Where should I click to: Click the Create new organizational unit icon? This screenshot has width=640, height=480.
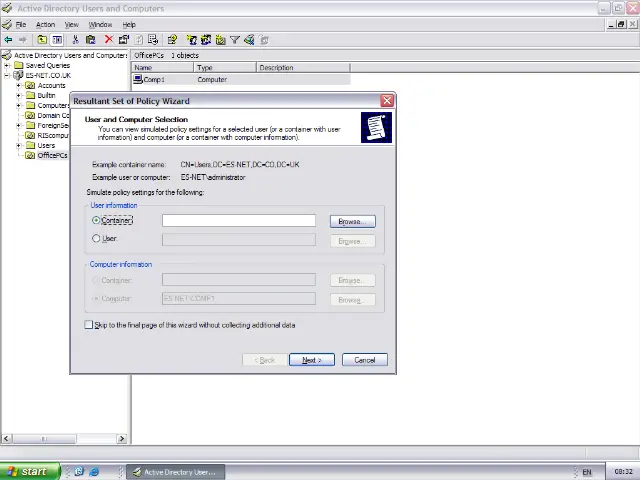[x=220, y=40]
